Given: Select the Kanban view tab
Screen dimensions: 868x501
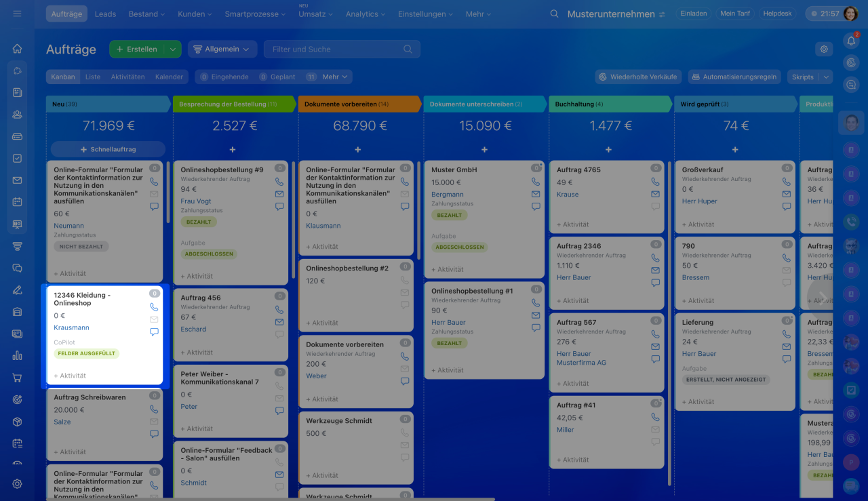Looking at the screenshot, I should 63,77.
